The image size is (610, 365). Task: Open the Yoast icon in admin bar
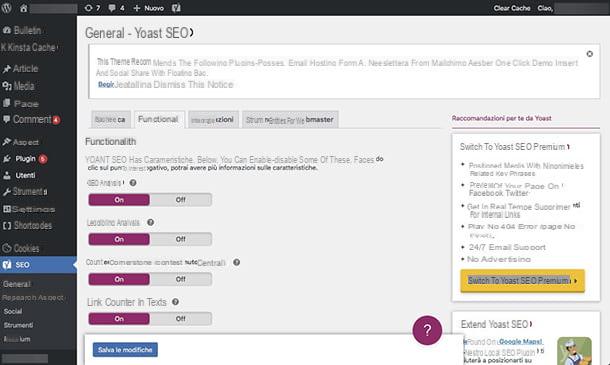tap(176, 8)
